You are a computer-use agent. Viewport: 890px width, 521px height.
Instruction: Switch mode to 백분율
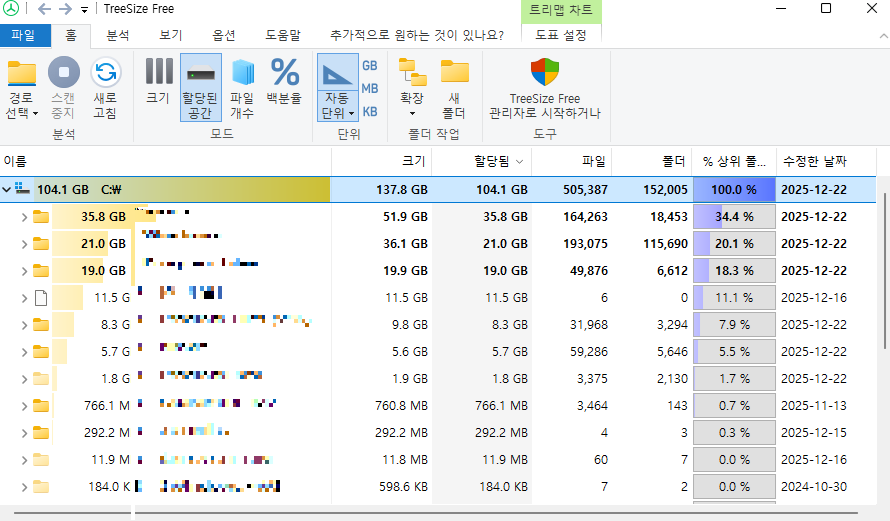click(284, 81)
